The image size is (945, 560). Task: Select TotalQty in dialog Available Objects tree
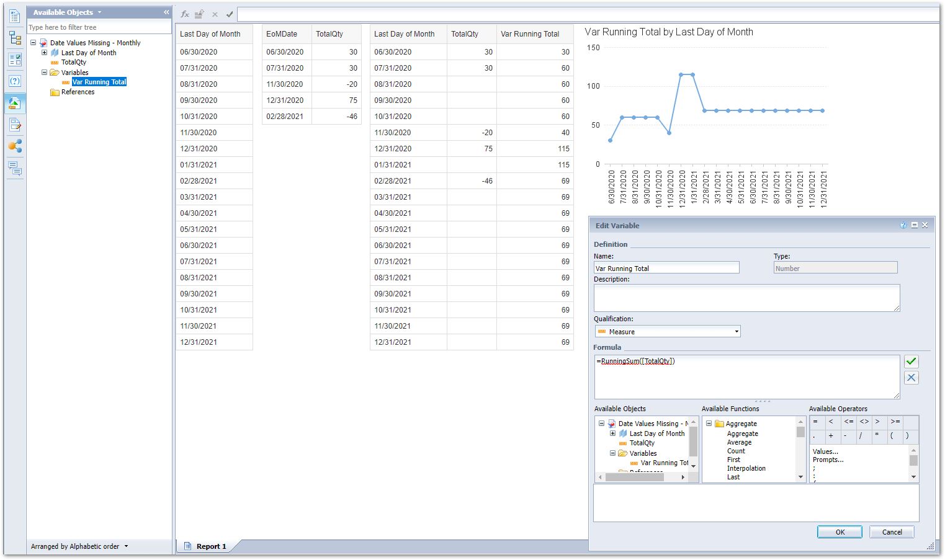(x=642, y=443)
